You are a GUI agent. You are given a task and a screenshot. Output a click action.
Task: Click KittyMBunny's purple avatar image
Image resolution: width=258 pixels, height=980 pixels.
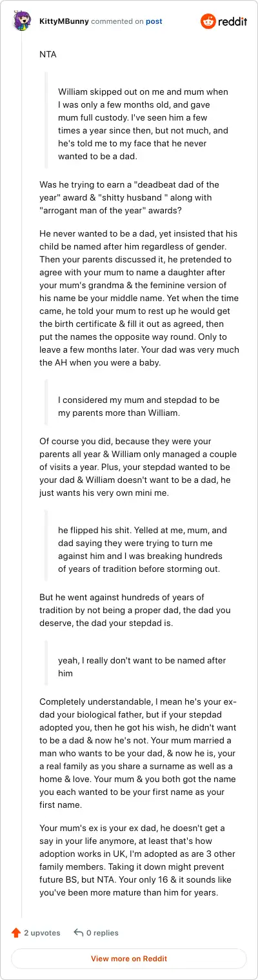23,21
